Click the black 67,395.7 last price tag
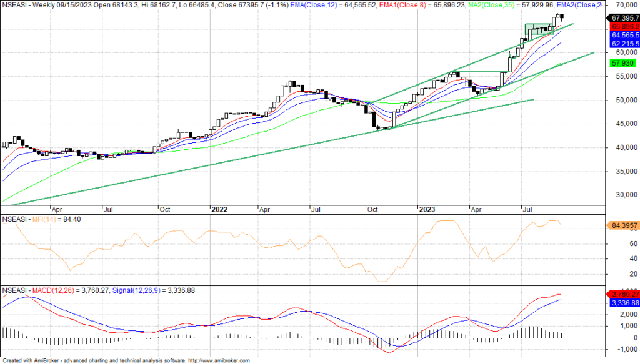The image size is (640, 364). (622, 17)
